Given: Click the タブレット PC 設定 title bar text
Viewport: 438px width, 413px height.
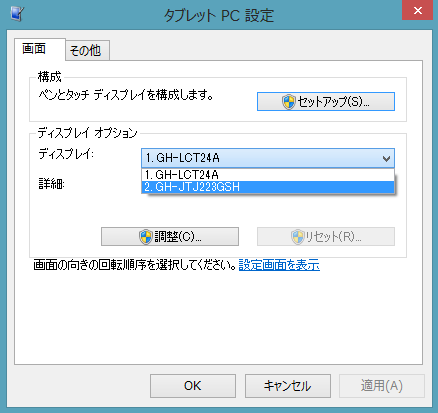Looking at the screenshot, I should tap(219, 16).
